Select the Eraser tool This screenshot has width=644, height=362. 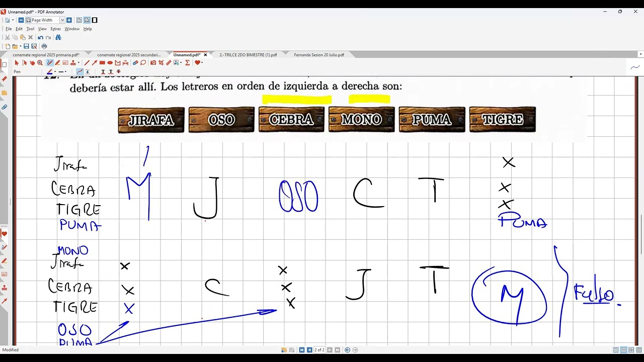point(135,63)
